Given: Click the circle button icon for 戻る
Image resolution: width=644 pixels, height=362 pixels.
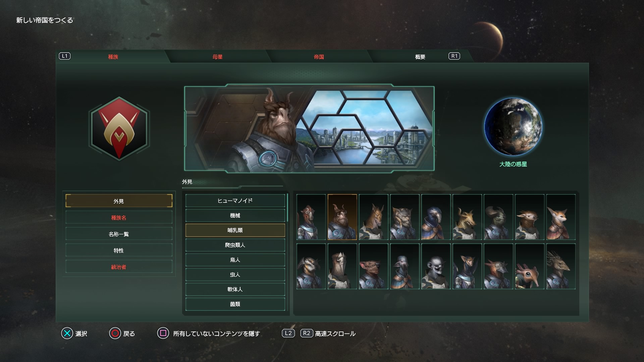Looking at the screenshot, I should [115, 333].
